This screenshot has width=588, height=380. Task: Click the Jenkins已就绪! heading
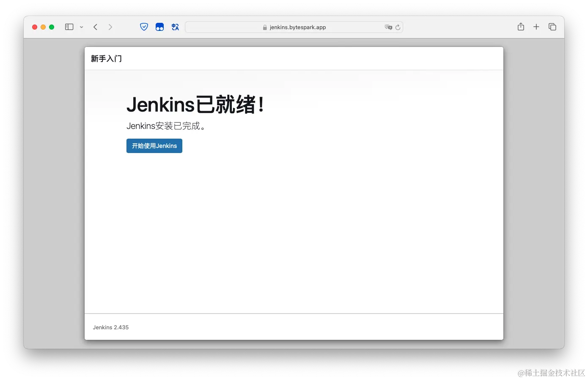pos(195,104)
